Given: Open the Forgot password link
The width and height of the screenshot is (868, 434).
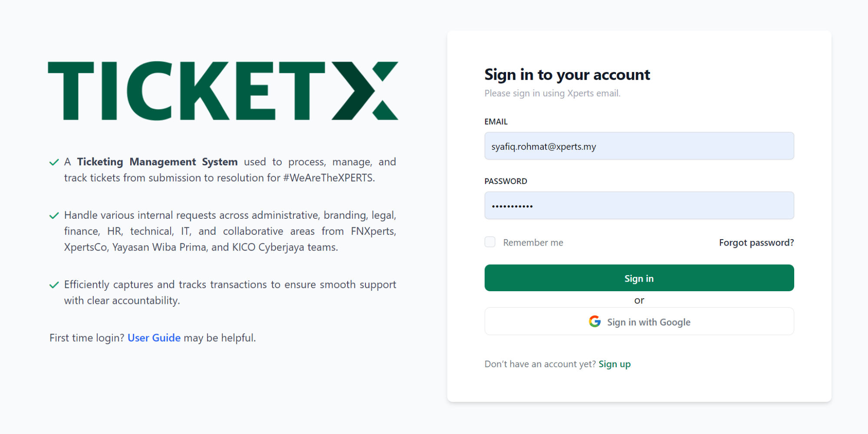Looking at the screenshot, I should 756,243.
